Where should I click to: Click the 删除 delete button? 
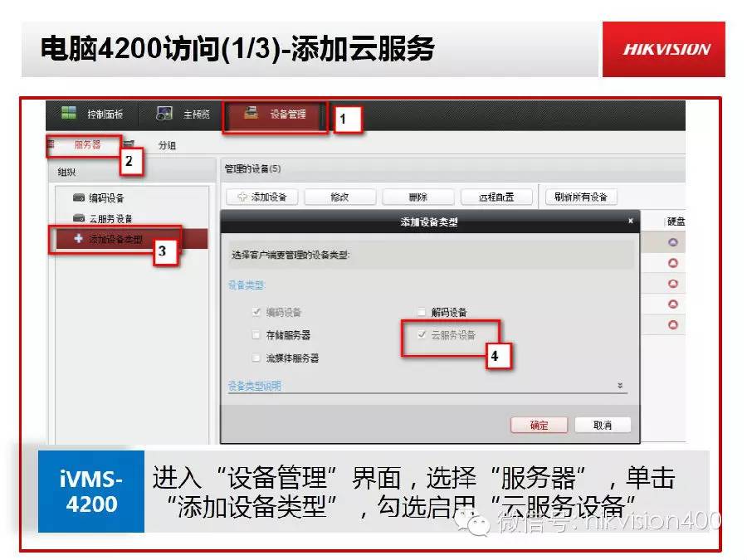(417, 197)
